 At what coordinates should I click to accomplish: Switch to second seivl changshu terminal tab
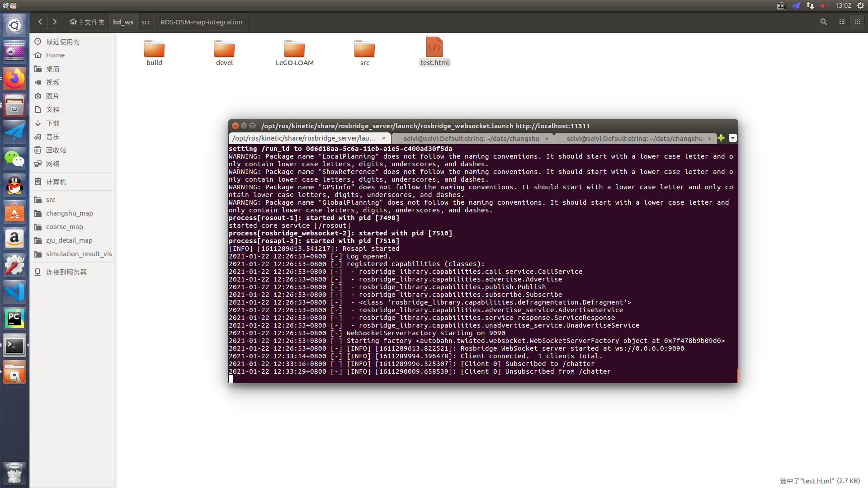tap(471, 138)
